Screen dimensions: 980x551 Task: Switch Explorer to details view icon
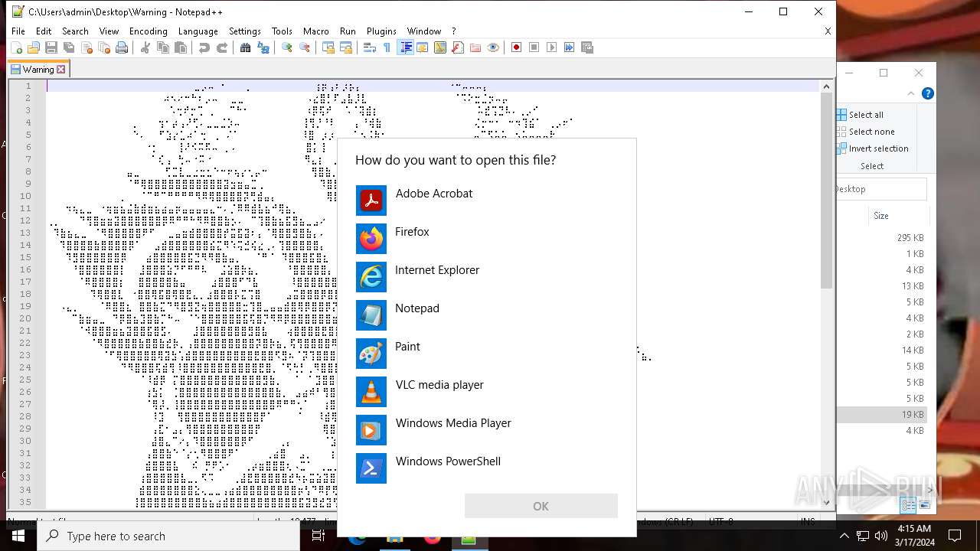[x=908, y=505]
